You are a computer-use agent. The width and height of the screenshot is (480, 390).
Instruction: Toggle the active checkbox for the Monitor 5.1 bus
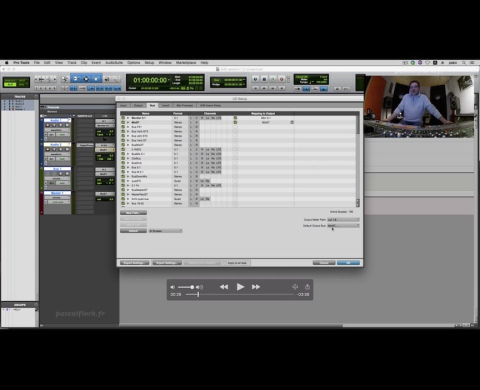(123, 118)
